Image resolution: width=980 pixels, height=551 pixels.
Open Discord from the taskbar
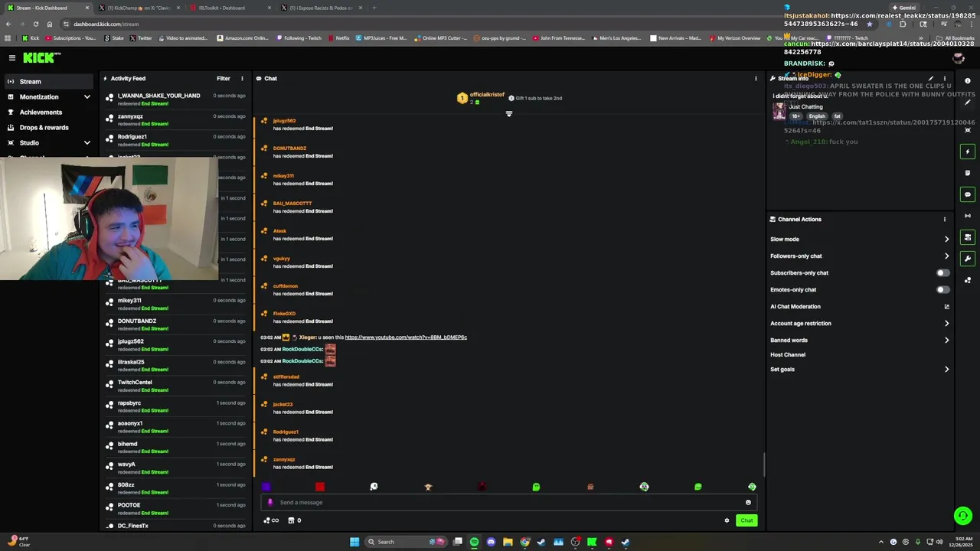click(491, 542)
